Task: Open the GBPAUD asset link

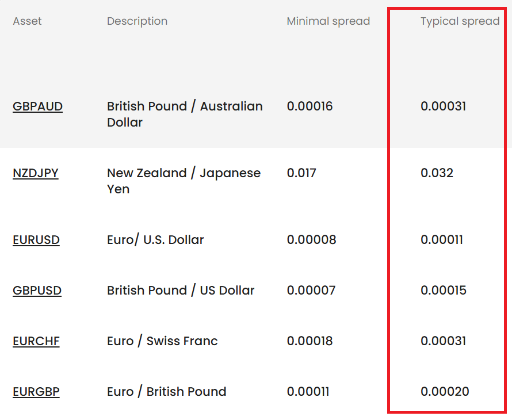Action: tap(37, 106)
